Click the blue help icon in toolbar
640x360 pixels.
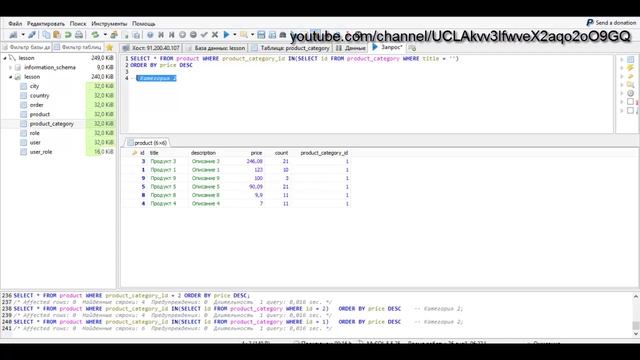click(150, 35)
